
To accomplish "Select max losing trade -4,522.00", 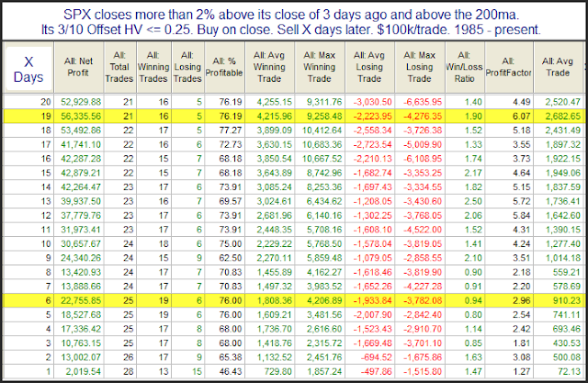I will 423,230.
